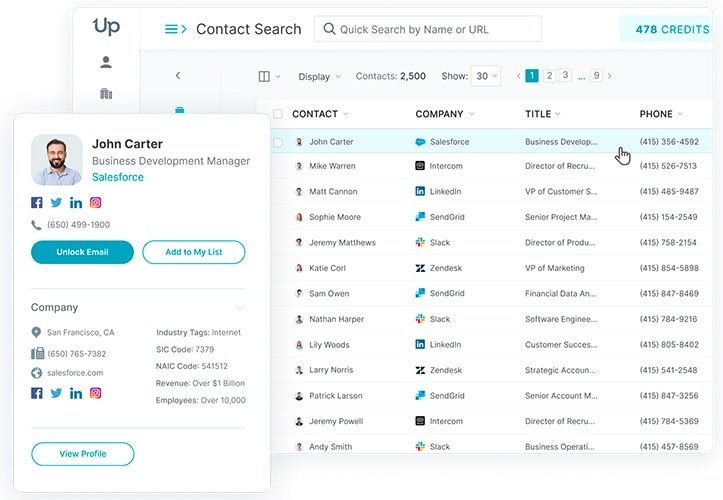Go to page 2 in pagination
The image size is (723, 500).
pos(549,76)
